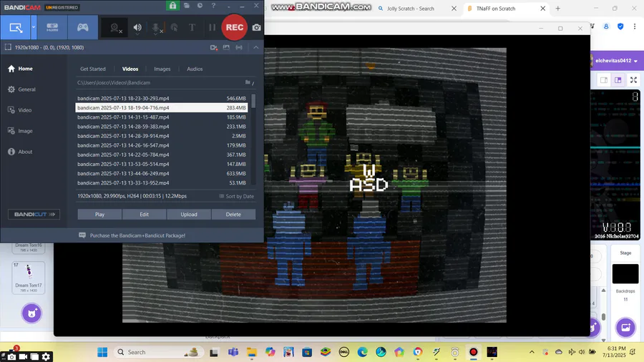Select bandicam 2025-07-13 13-33-13-952.mp4 file

(162, 183)
